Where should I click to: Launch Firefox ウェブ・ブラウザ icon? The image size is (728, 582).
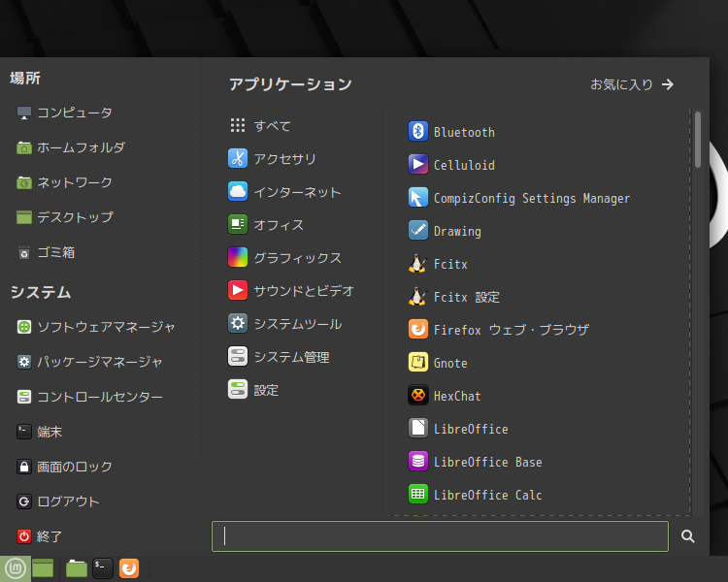417,329
